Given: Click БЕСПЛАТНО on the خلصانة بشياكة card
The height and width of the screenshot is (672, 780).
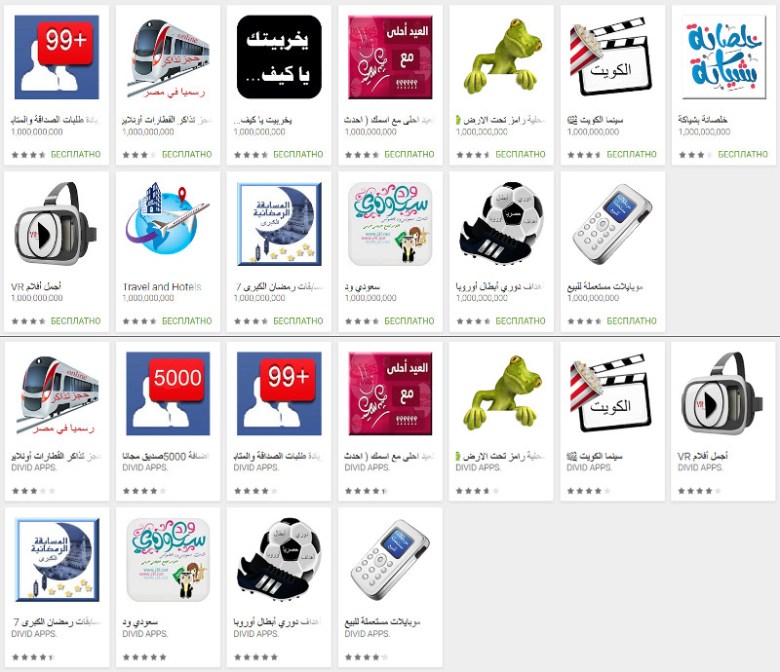Looking at the screenshot, I should click(x=743, y=154).
